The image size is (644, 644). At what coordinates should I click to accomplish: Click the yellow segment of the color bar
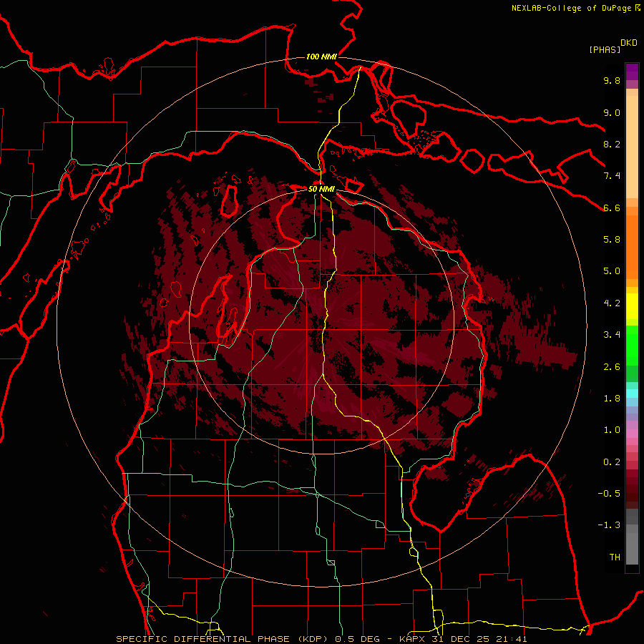(632, 306)
